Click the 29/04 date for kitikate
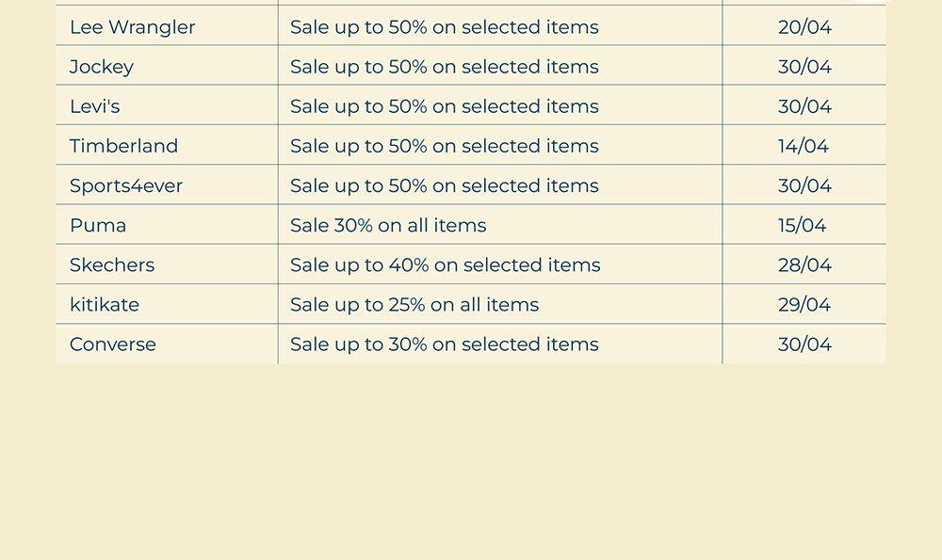This screenshot has height=560, width=942. [x=804, y=305]
